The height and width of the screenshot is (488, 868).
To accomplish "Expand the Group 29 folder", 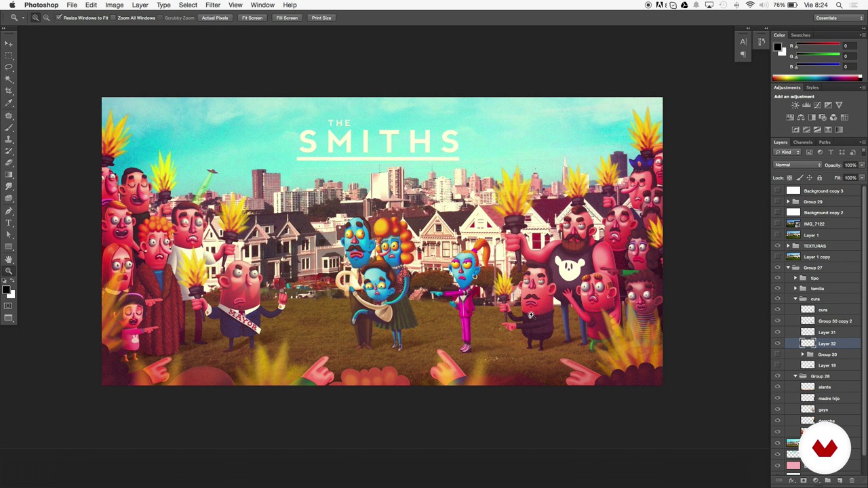I will click(x=789, y=202).
